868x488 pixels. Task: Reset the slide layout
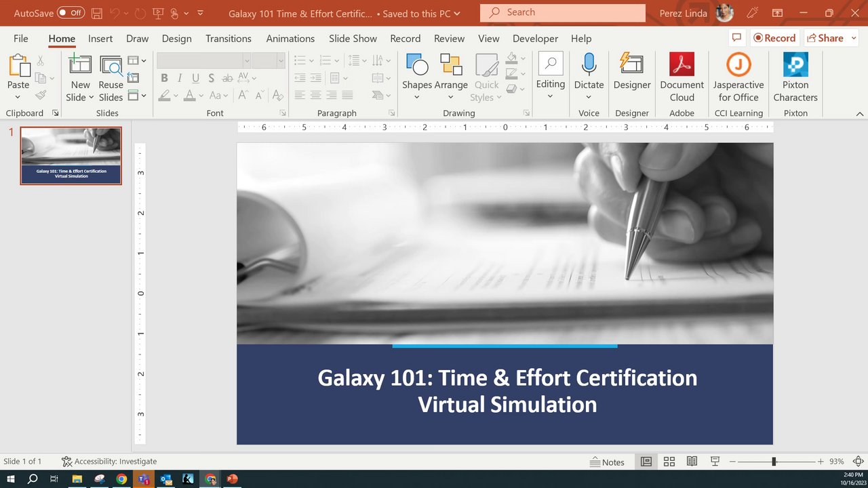point(133,78)
